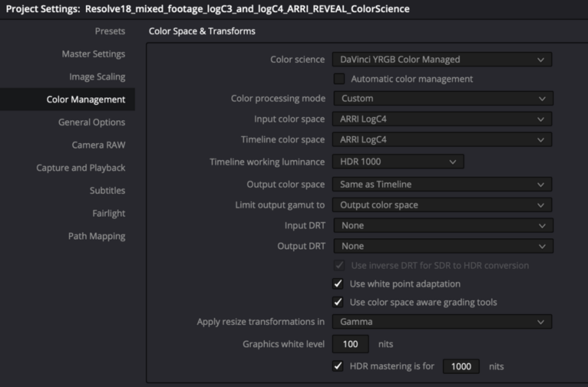588x387 pixels.
Task: Go to Master Settings
Action: [94, 54]
